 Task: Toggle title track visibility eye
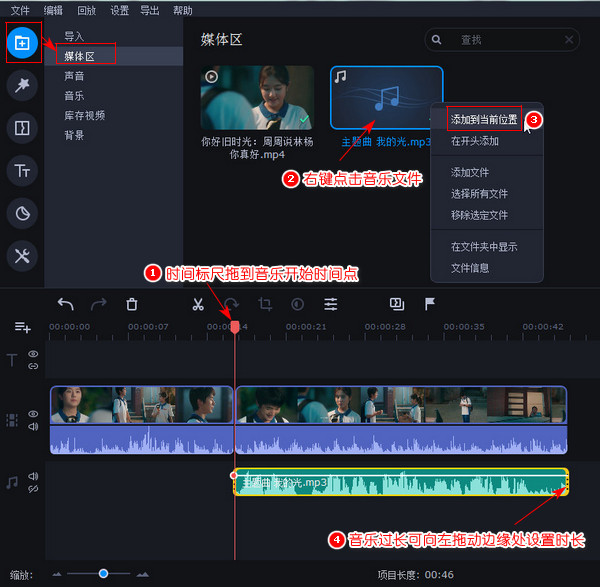click(x=33, y=354)
